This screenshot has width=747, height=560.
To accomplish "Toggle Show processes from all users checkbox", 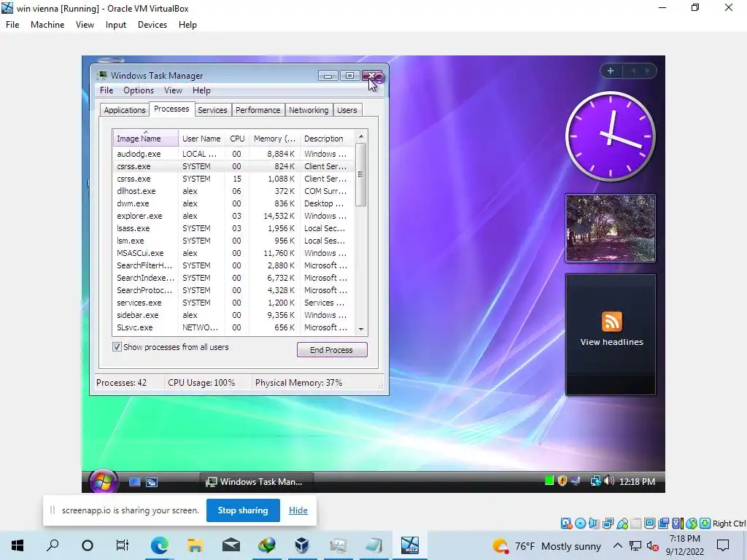I will 117,346.
